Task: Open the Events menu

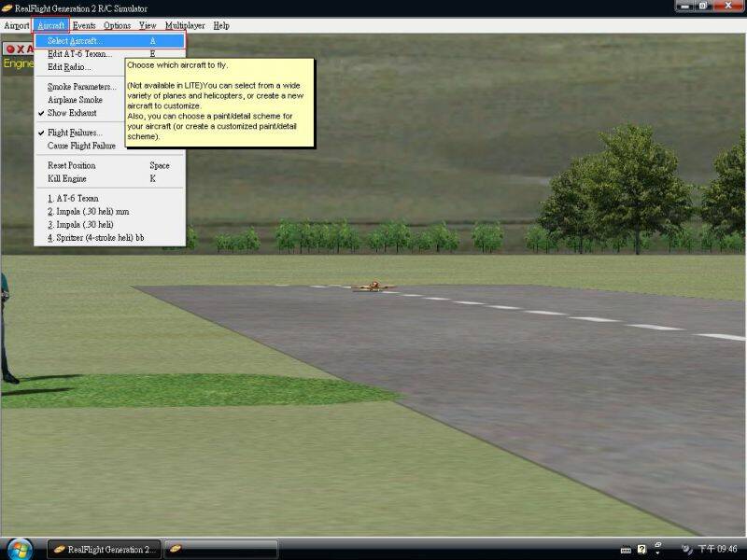Action: click(x=84, y=26)
